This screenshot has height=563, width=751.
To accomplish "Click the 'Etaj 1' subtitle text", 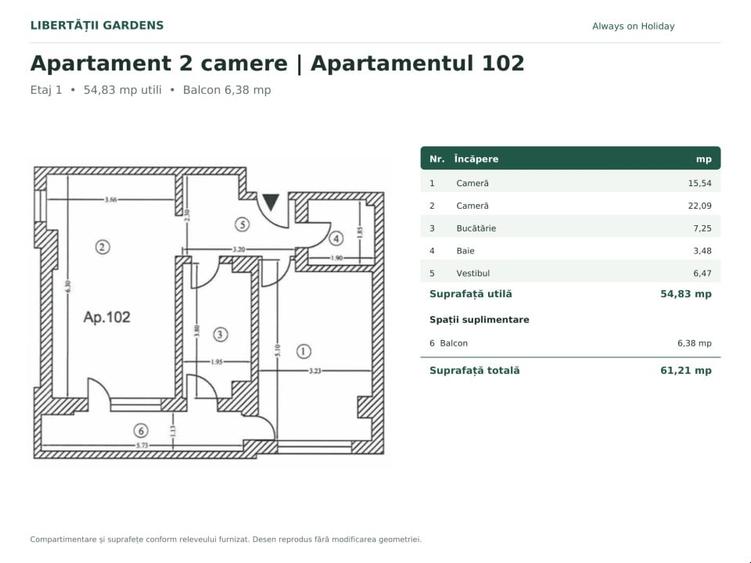I will (x=46, y=90).
